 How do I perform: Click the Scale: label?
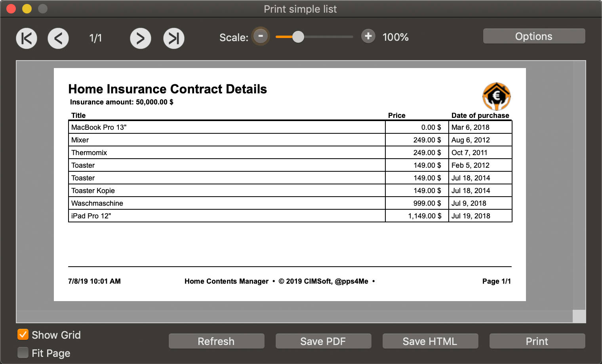click(234, 38)
